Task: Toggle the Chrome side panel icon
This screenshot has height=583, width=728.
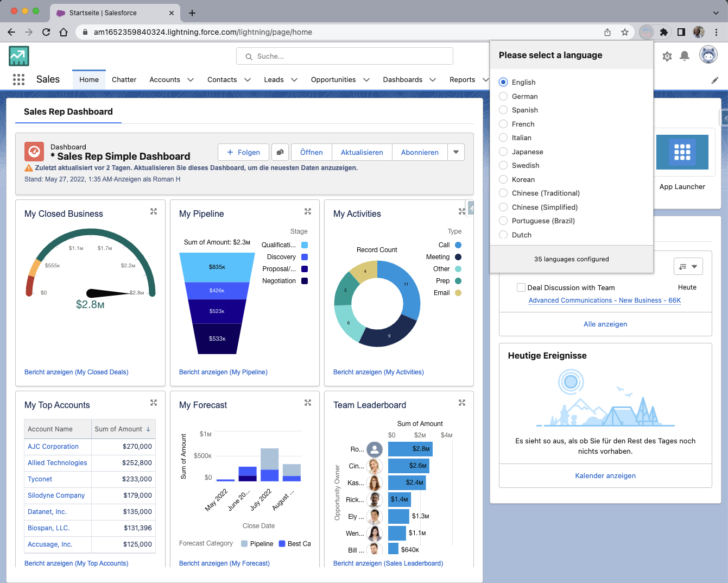Action: click(681, 32)
